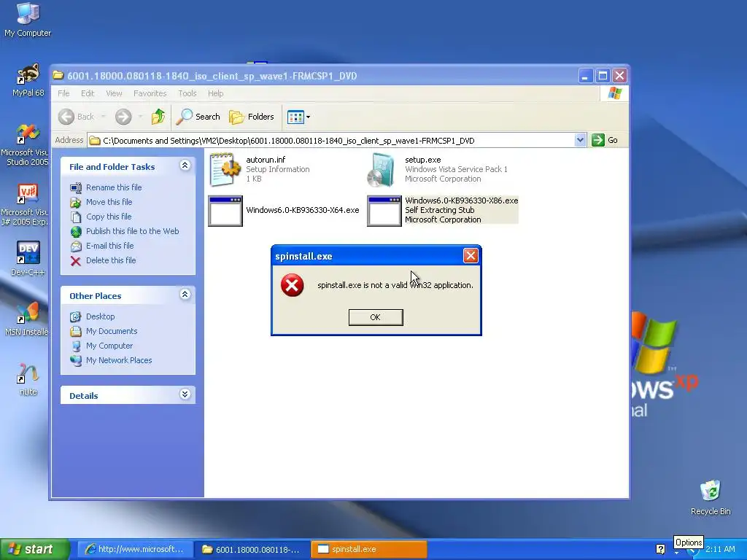The width and height of the screenshot is (747, 560).
Task: Click the 2:11 AM system clock
Action: tap(720, 549)
